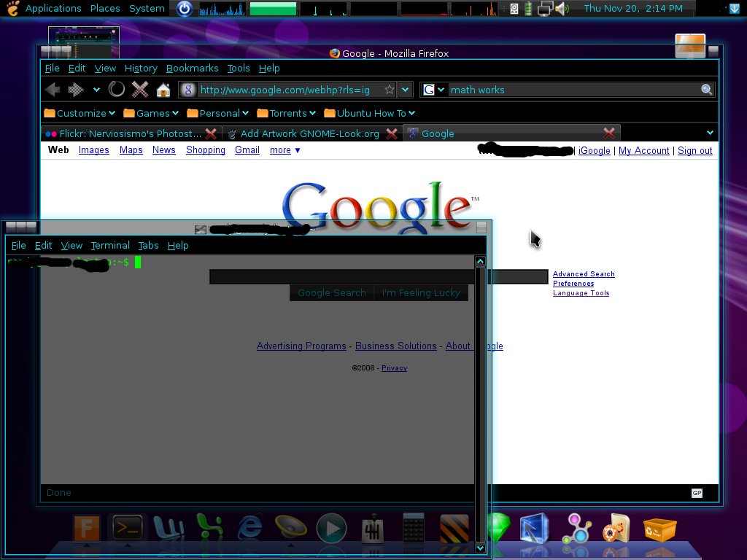Click the blue cursor cube dock icon
747x560 pixels.
(535, 528)
